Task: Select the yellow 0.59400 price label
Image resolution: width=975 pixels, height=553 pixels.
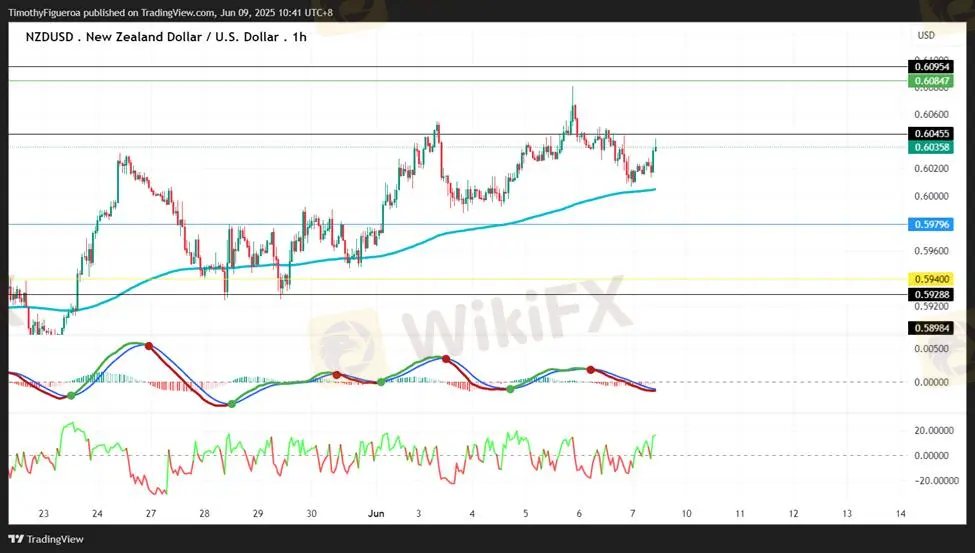Action: 930,278
